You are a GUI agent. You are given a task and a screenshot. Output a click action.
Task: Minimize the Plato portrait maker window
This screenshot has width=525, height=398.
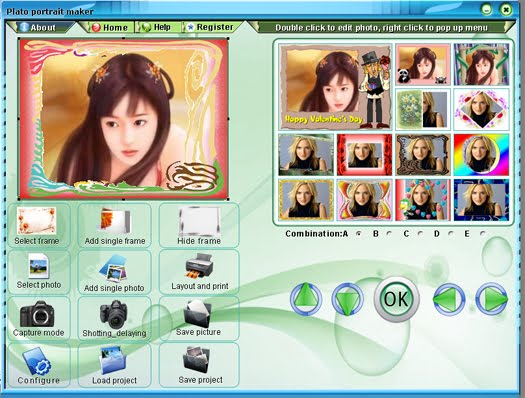486,9
